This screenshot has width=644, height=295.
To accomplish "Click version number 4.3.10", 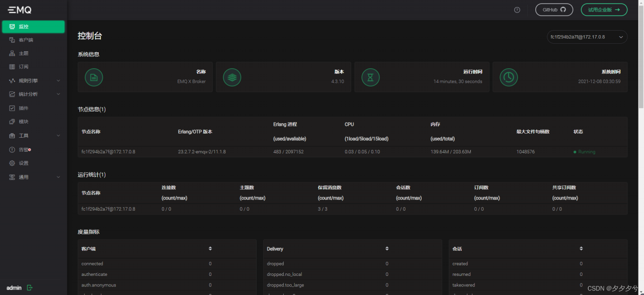I will 338,81.
